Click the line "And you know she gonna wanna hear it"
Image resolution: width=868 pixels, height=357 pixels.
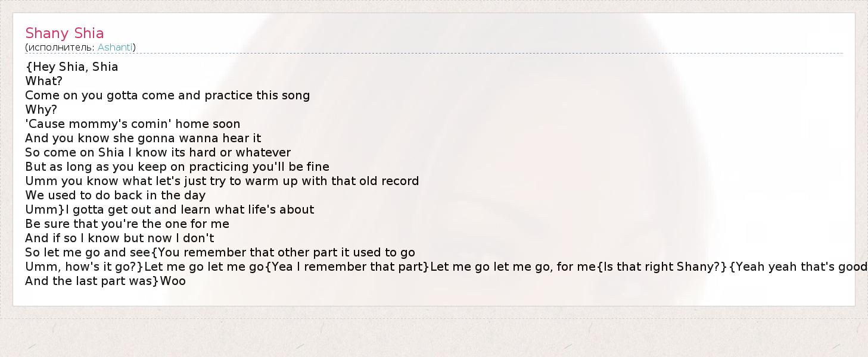coord(143,138)
